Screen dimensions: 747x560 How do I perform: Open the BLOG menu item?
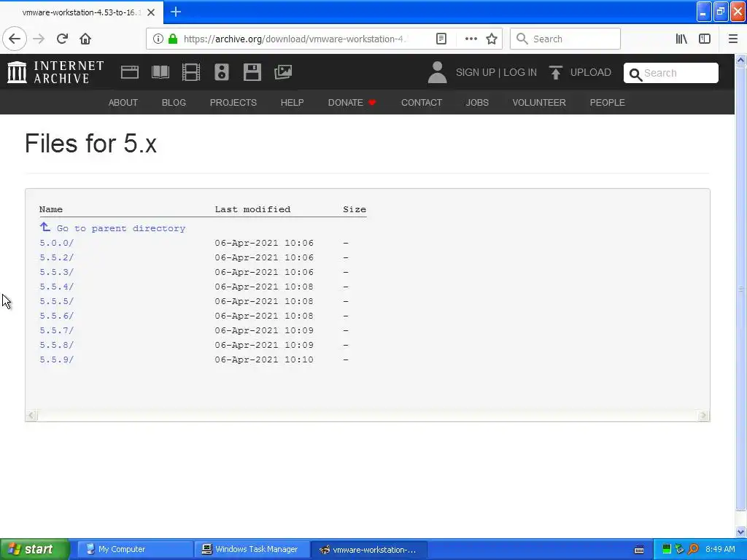(174, 102)
